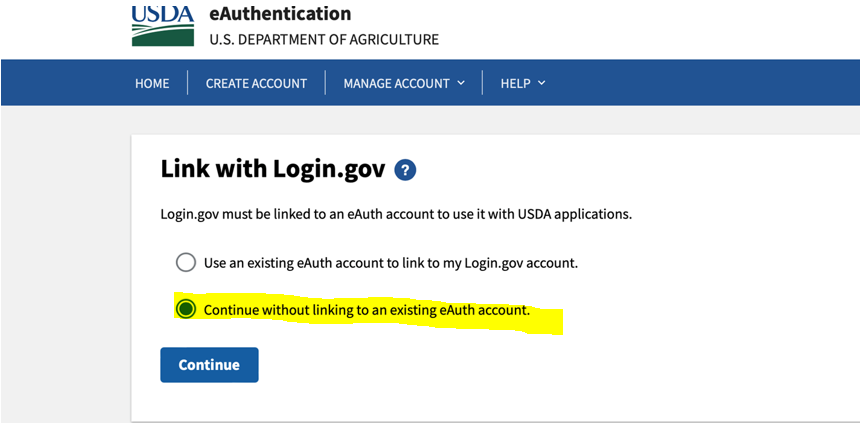The width and height of the screenshot is (860, 423).
Task: Expand the Help menu chevron arrow
Action: tap(542, 83)
